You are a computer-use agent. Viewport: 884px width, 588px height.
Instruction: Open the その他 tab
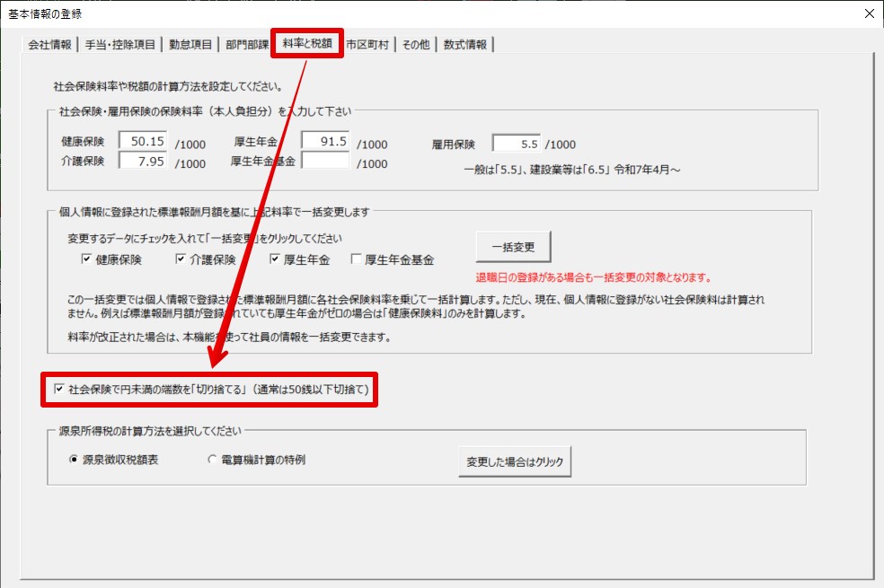[416, 44]
